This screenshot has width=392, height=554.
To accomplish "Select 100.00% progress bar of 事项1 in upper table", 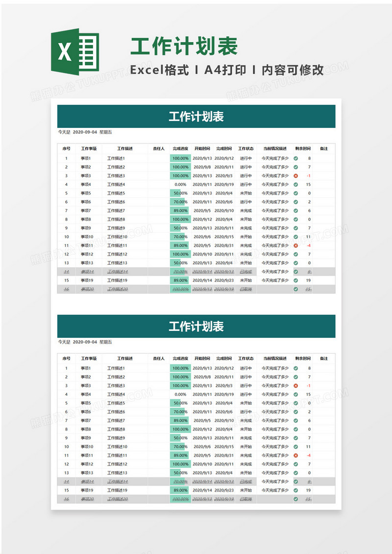I will point(180,158).
